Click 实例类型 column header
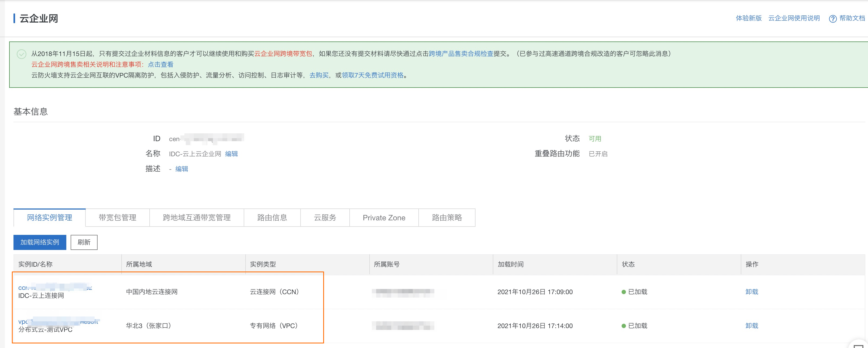 coord(263,265)
